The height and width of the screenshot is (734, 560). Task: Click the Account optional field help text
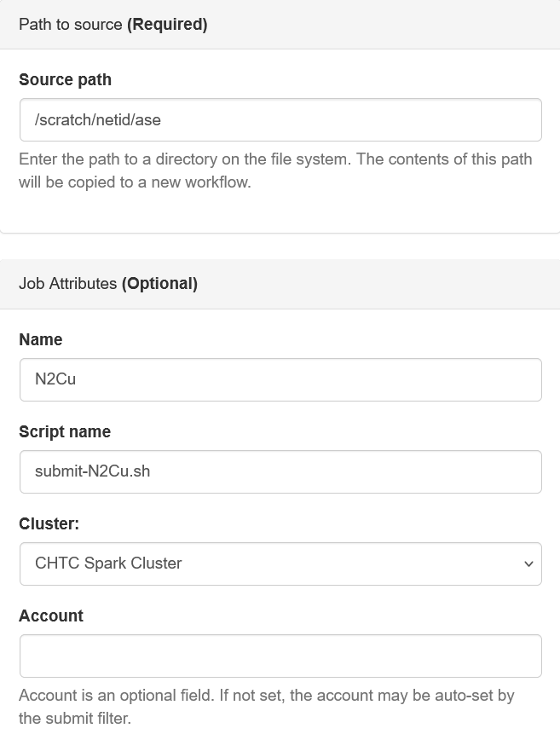[x=266, y=707]
